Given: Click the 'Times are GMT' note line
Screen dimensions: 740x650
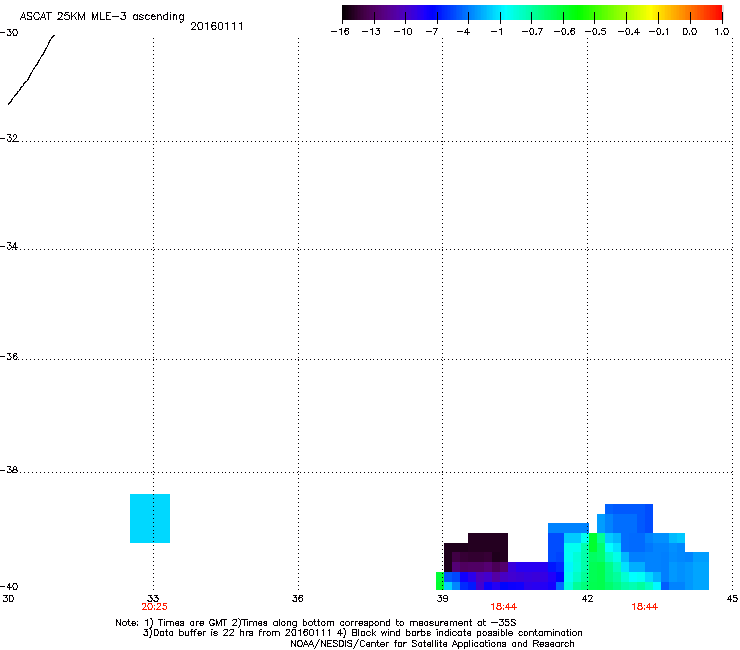Looking at the screenshot, I should coord(316,623).
